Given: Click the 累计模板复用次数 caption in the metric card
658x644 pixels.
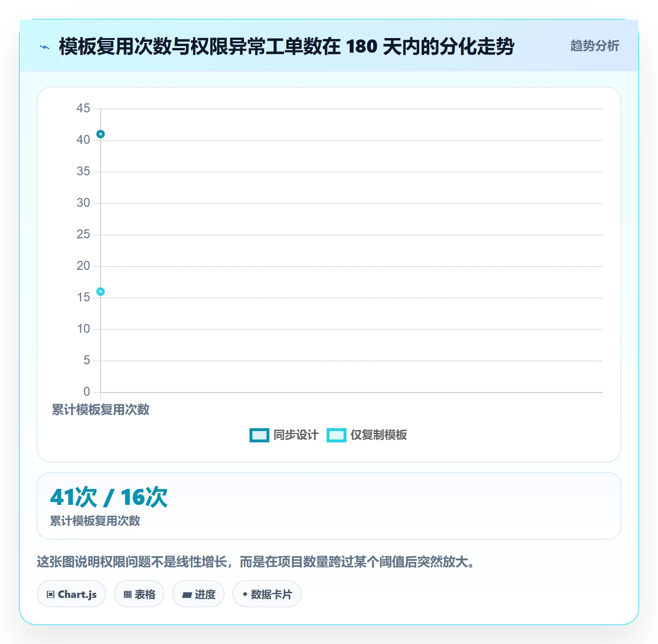Looking at the screenshot, I should [95, 521].
